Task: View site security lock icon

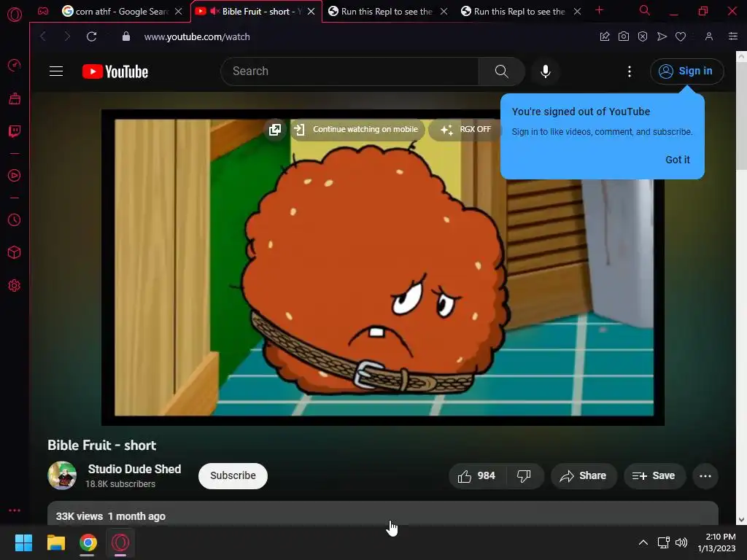Action: point(126,36)
